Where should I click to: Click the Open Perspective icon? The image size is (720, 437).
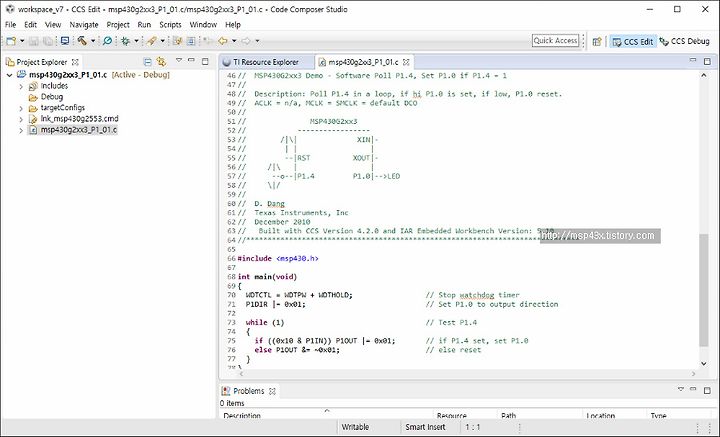(597, 41)
